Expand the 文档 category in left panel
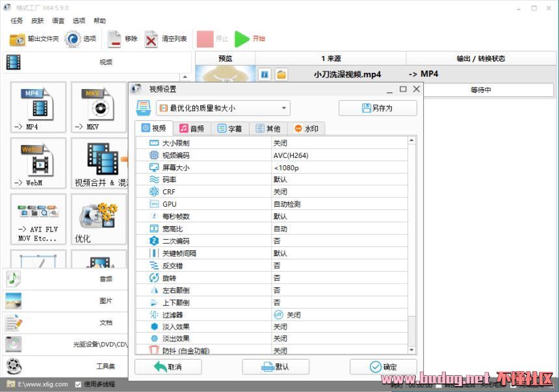 point(65,322)
